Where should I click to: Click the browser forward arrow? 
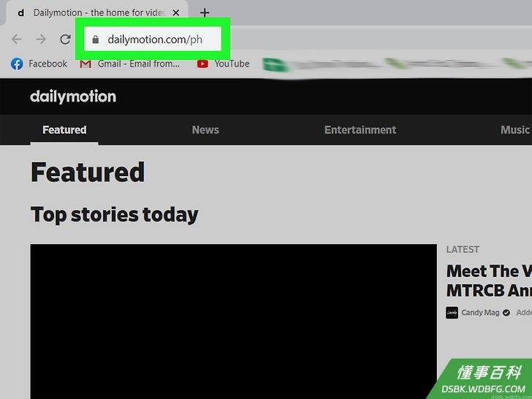click(41, 39)
